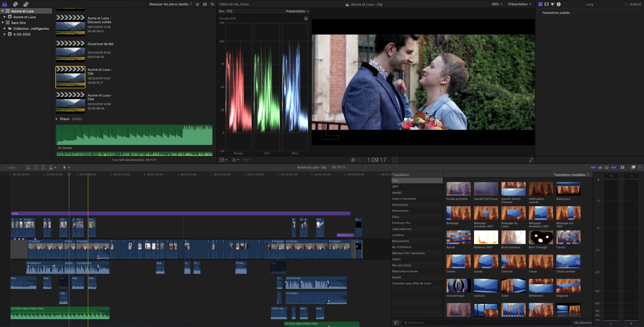Insert clip into storyline icon
This screenshot has width=644, height=327.
[36, 167]
